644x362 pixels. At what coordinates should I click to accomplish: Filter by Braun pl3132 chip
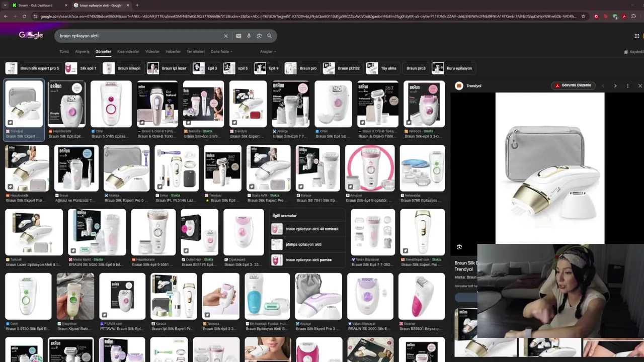[343, 68]
